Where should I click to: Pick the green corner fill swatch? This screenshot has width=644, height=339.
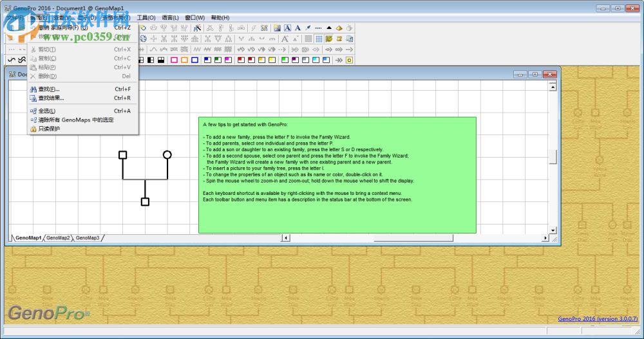(218, 60)
